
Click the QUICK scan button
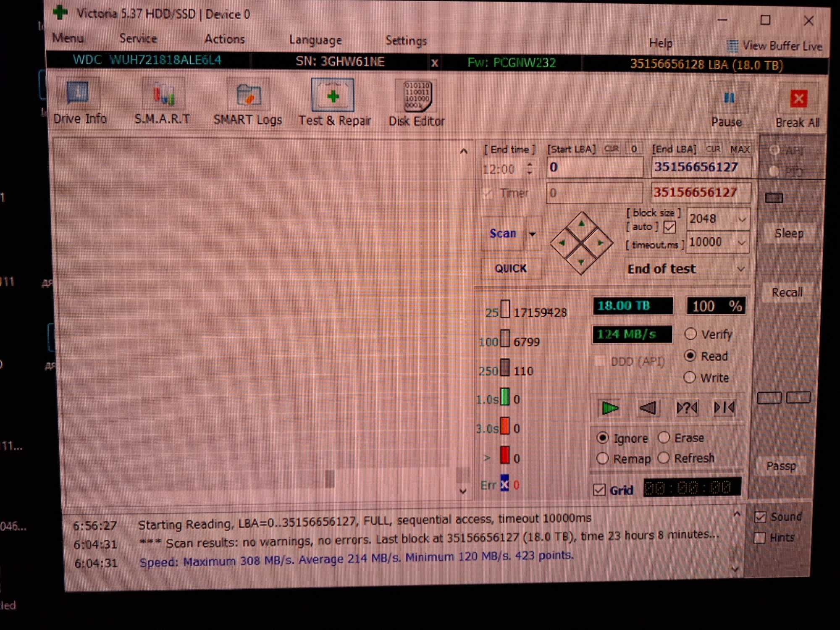pos(511,268)
